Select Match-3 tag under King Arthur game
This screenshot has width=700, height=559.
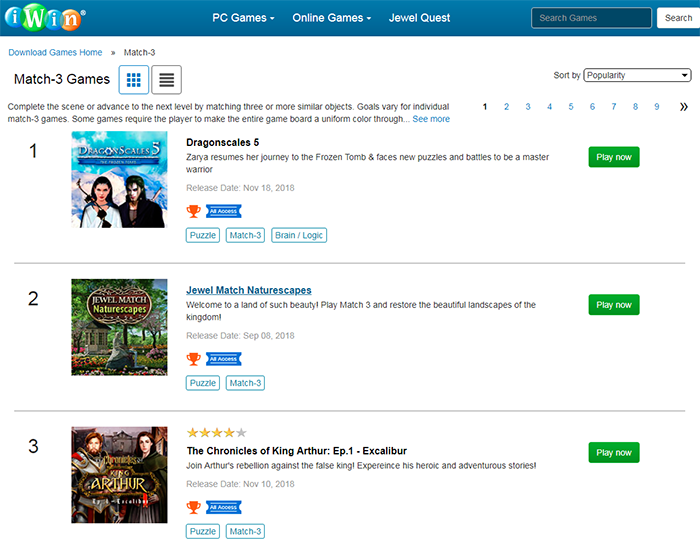tap(245, 531)
